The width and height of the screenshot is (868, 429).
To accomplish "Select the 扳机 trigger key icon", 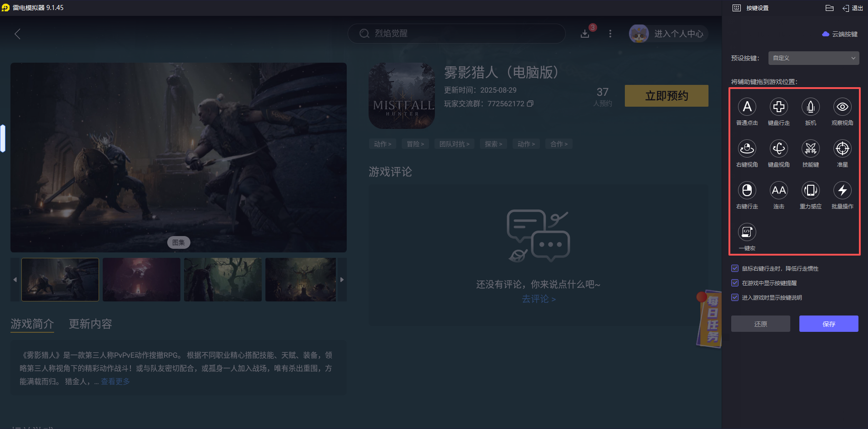I will click(810, 107).
